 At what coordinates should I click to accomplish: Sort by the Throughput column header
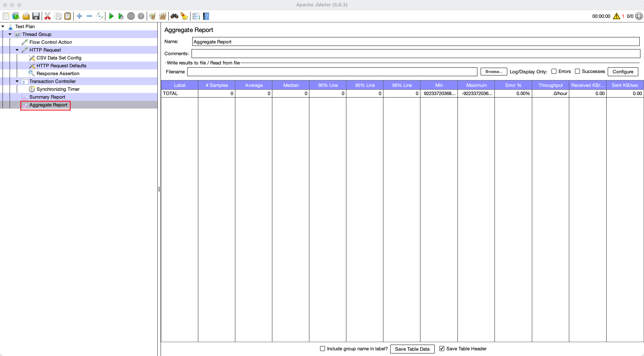(x=551, y=85)
